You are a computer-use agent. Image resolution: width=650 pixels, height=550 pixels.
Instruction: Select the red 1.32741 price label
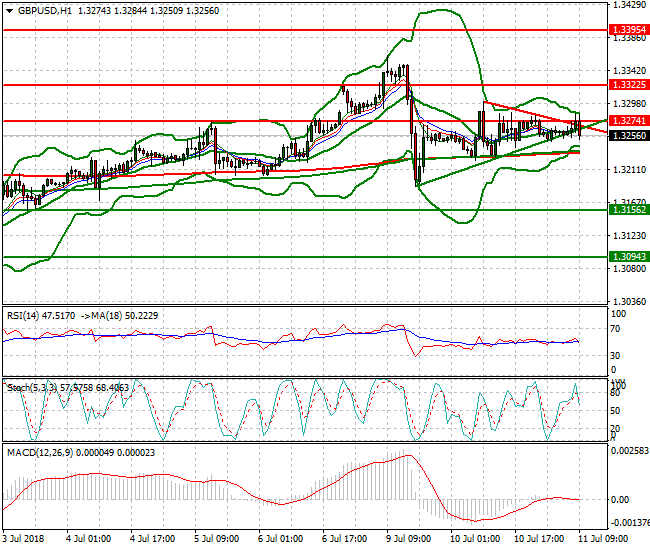629,121
